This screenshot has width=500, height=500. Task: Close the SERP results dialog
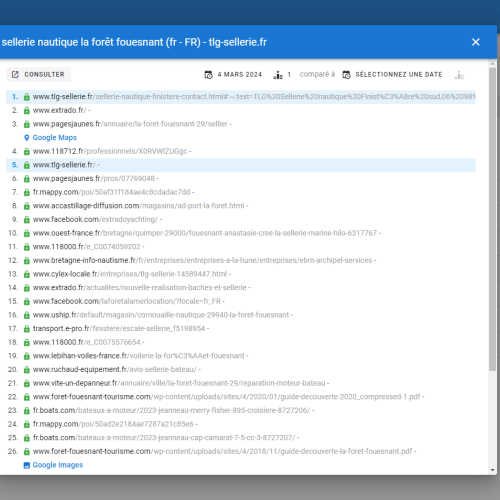pyautogui.click(x=475, y=42)
